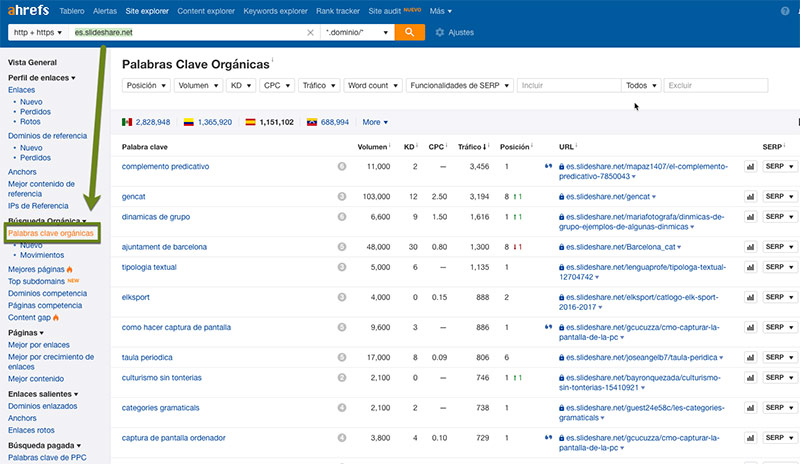Open the Tablero menu

pos(71,11)
